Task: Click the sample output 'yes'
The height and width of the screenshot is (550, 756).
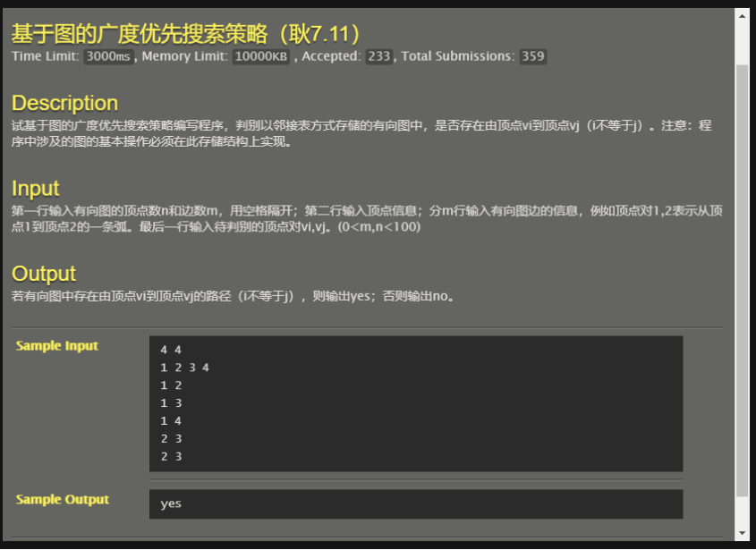Action: click(x=171, y=503)
